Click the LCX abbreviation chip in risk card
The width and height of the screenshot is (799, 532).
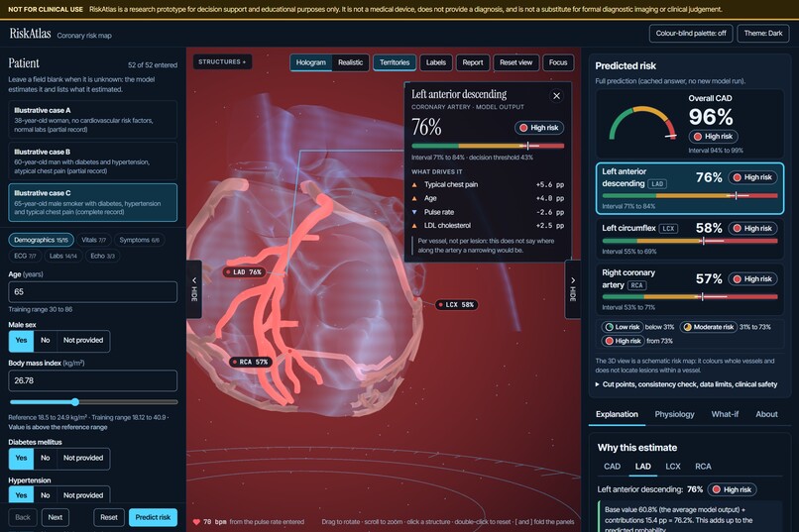pyautogui.click(x=668, y=229)
